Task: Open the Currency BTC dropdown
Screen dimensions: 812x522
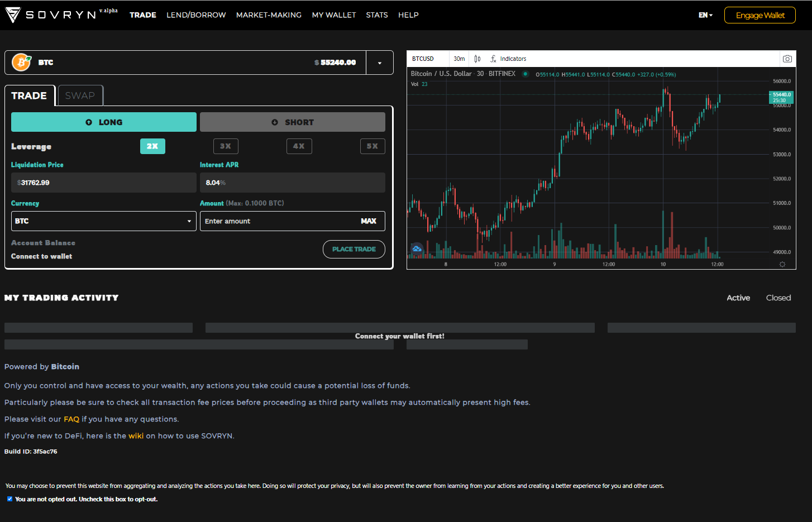Action: [x=104, y=221]
